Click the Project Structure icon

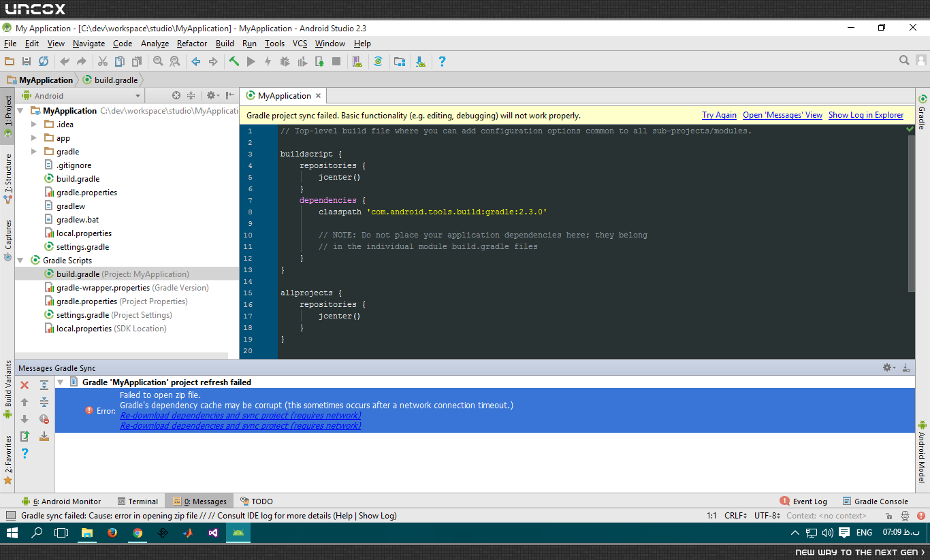click(x=400, y=61)
